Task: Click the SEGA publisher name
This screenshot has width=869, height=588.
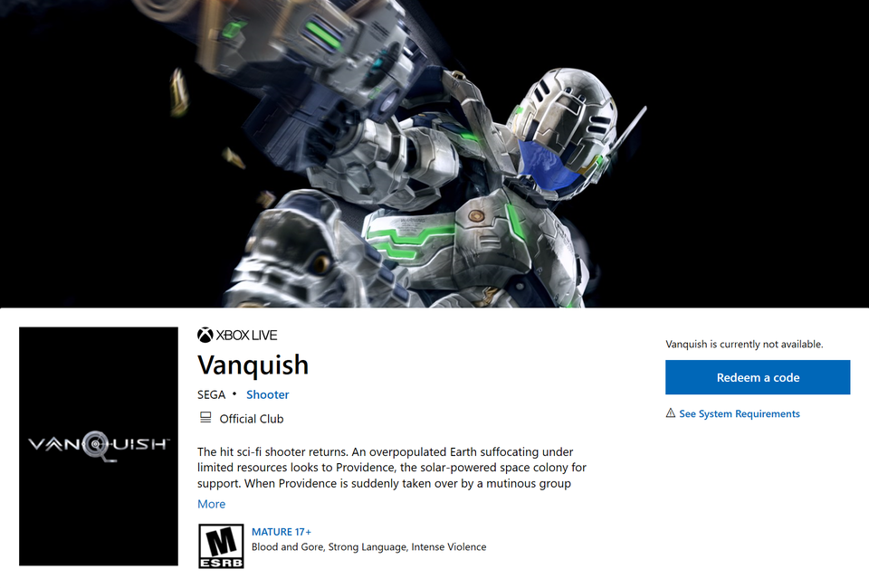Action: pyautogui.click(x=212, y=394)
